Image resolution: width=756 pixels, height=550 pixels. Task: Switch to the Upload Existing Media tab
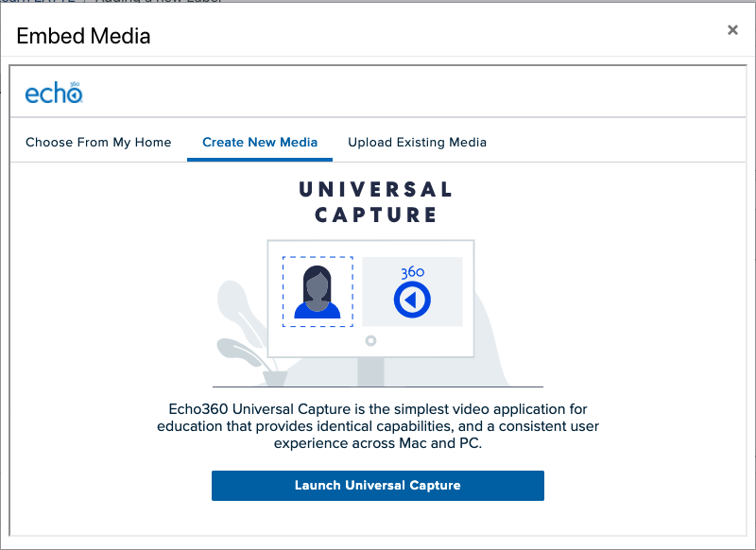(417, 142)
